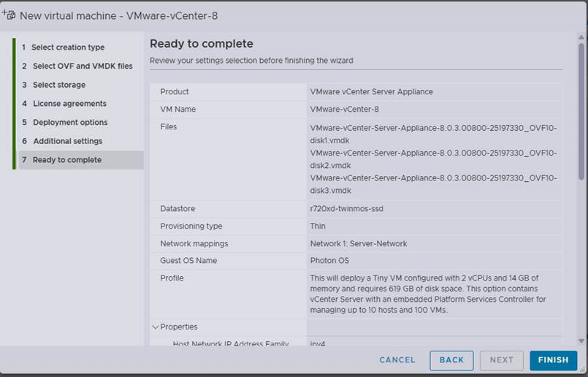The height and width of the screenshot is (377, 588).
Task: Select the Datastore value r720xd-twinmos-ssd
Action: pyautogui.click(x=346, y=208)
